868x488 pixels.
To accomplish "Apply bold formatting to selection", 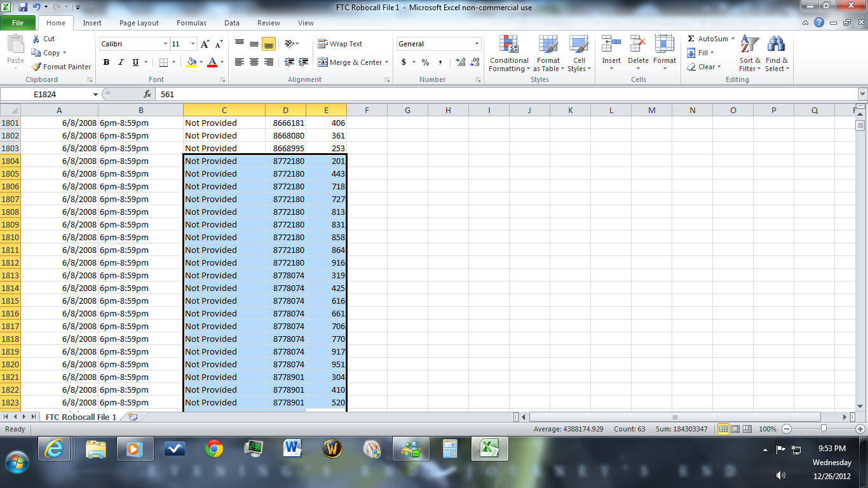I will (106, 62).
